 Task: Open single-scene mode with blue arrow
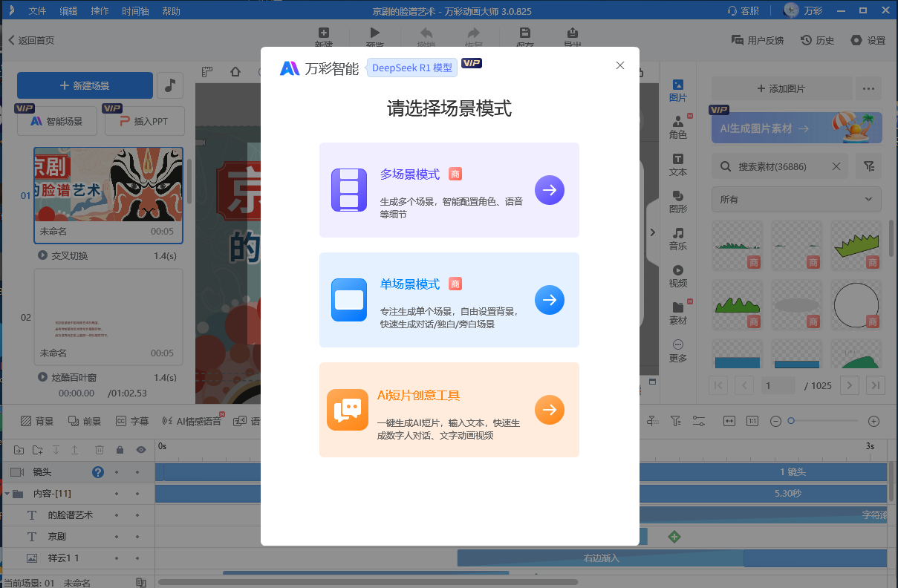(550, 300)
